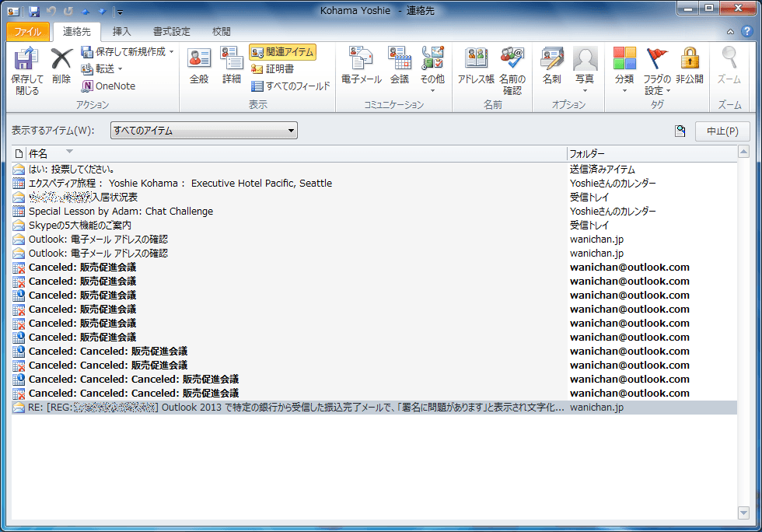This screenshot has width=762, height=532.
Task: Click Previous Item arrow in Quick Access
Action: click(x=86, y=11)
